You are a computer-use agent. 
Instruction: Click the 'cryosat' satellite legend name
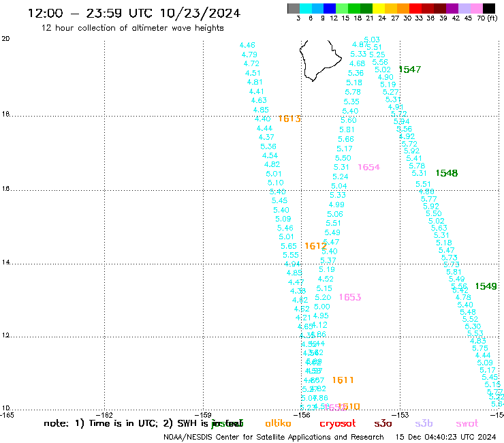(x=338, y=423)
